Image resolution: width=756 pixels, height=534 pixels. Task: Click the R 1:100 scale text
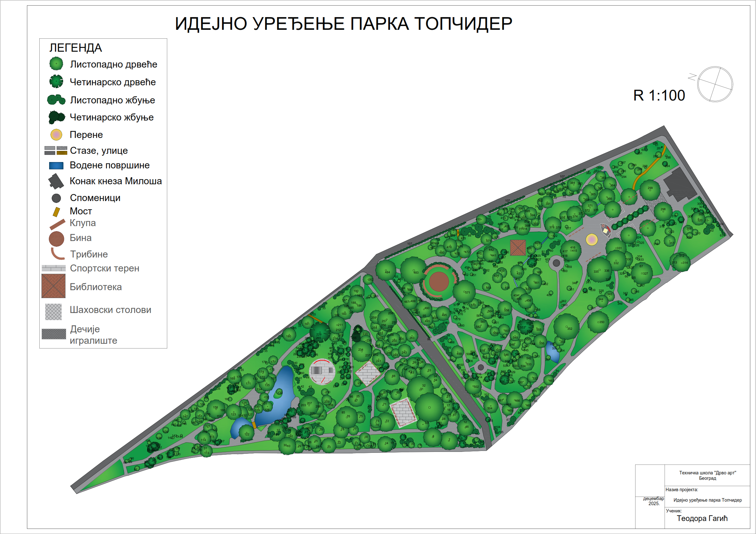tap(659, 95)
